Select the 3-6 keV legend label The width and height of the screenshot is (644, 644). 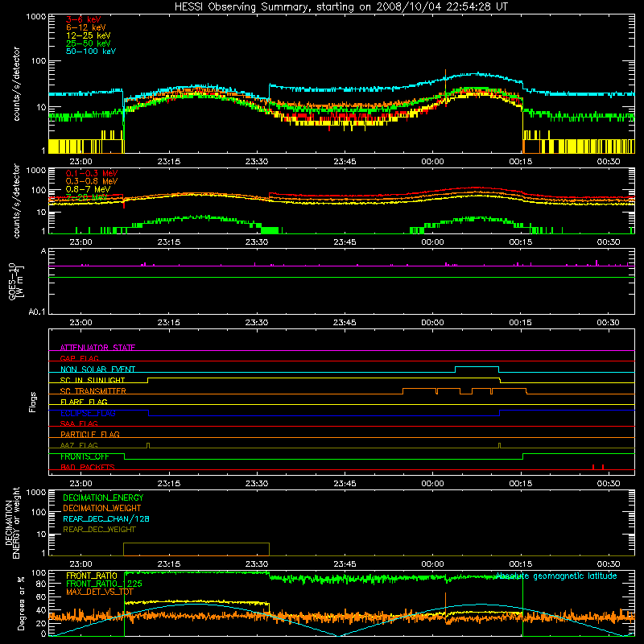pyautogui.click(x=84, y=19)
